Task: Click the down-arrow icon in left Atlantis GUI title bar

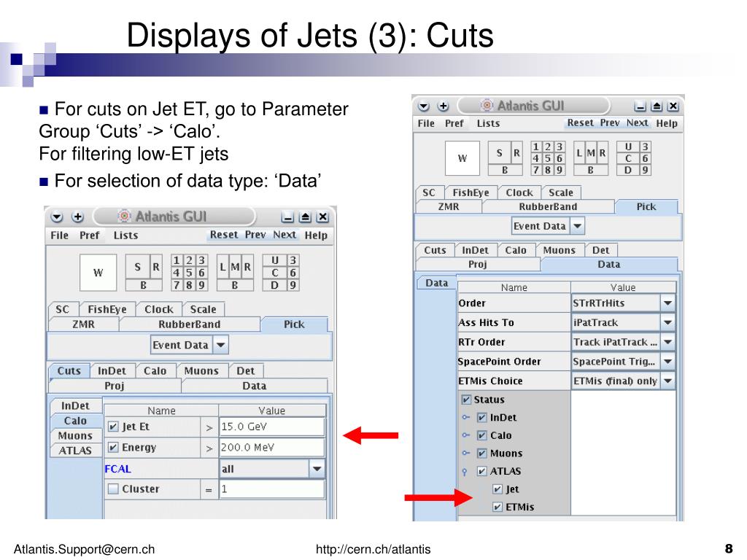Action: coord(57,217)
